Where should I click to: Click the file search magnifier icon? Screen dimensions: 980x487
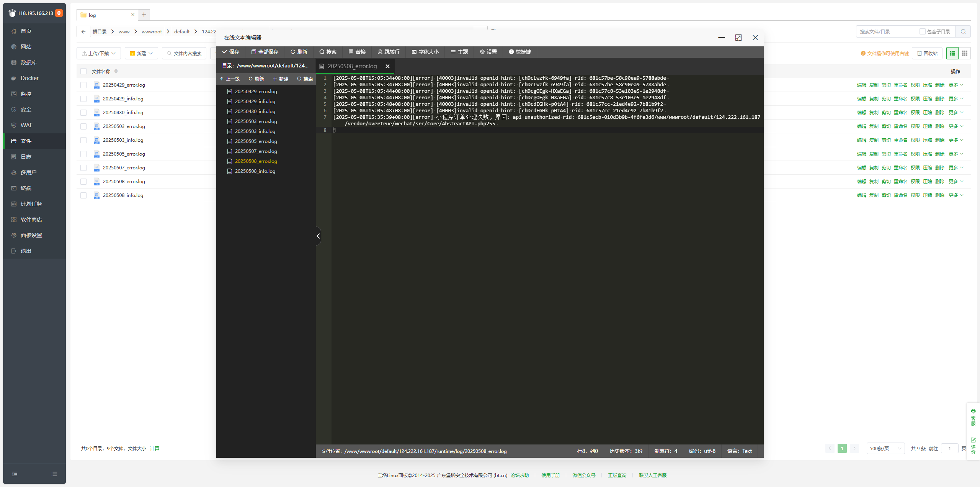pos(963,31)
